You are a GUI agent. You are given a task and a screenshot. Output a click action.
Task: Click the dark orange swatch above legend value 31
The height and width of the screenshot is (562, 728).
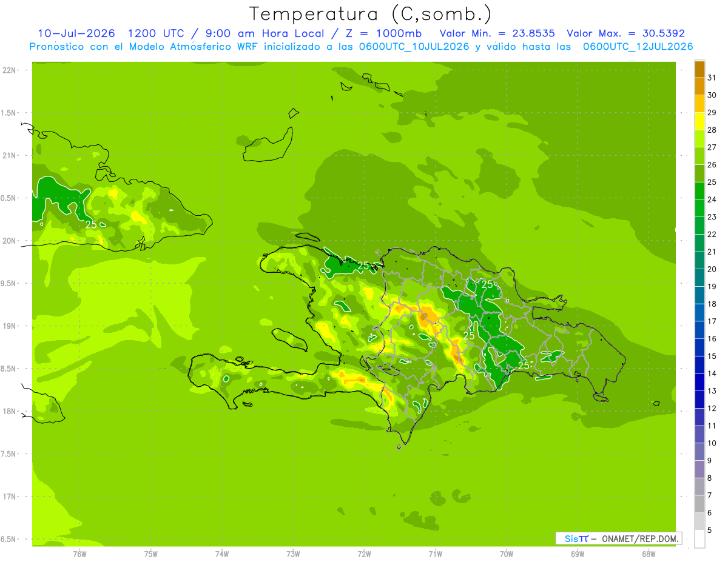click(x=699, y=69)
